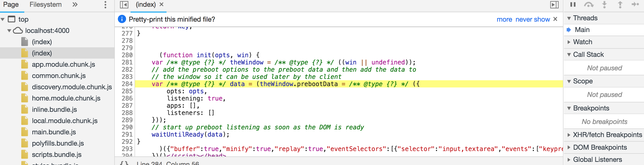Open inline.bundle.js file

click(54, 109)
